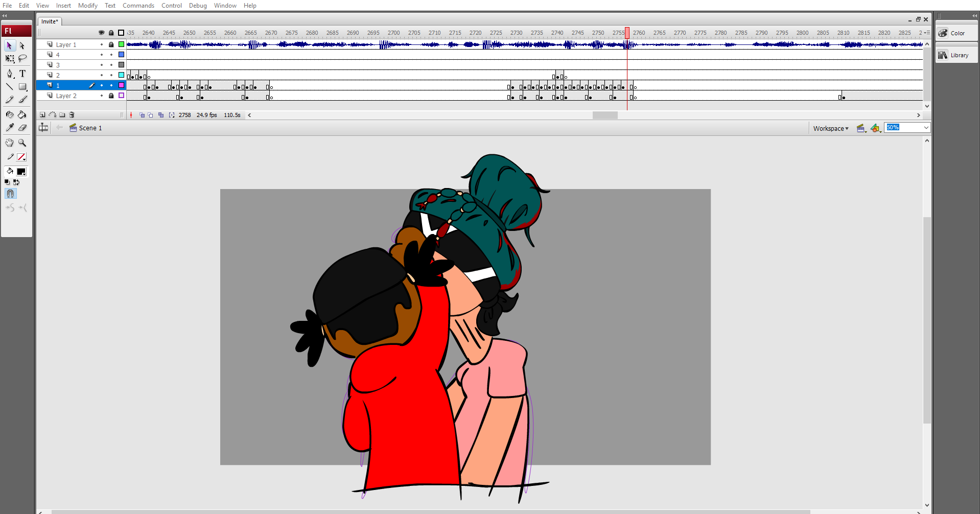Screen dimensions: 980x514
Task: Unlock Layer 1 using its lock icon
Action: (111, 44)
